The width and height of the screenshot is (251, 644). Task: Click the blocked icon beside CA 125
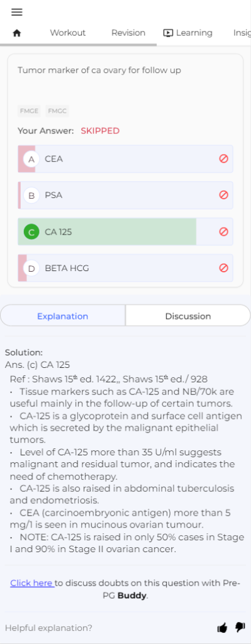coord(223,231)
